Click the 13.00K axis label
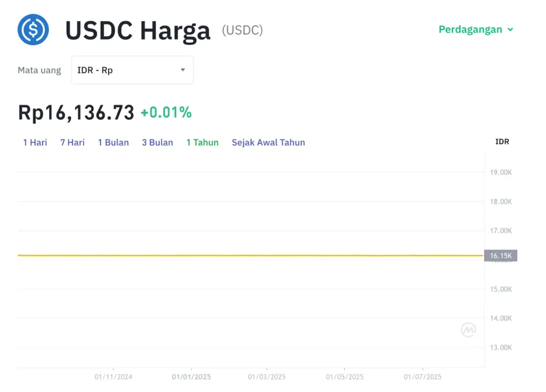Screen dimensions: 546x392 pos(501,347)
